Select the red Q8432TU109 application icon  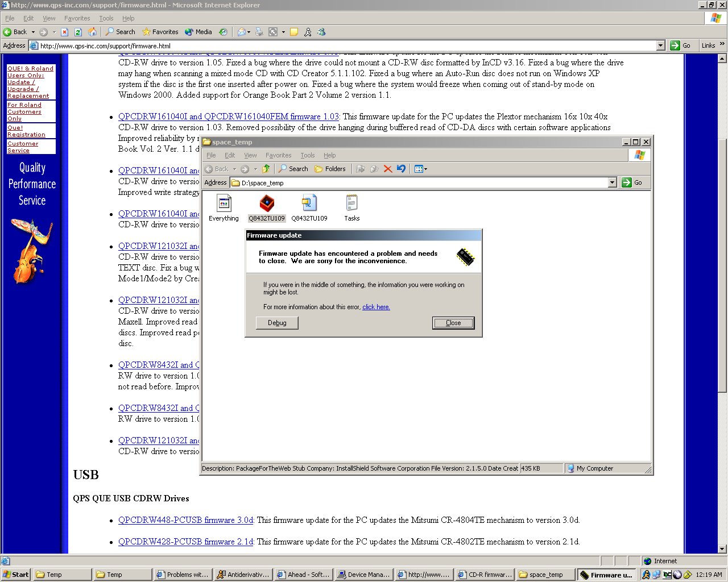pyautogui.click(x=267, y=207)
